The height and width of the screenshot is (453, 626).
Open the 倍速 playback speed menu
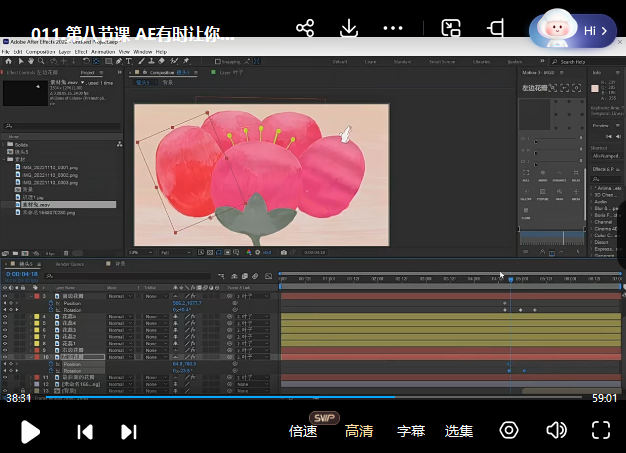point(303,431)
